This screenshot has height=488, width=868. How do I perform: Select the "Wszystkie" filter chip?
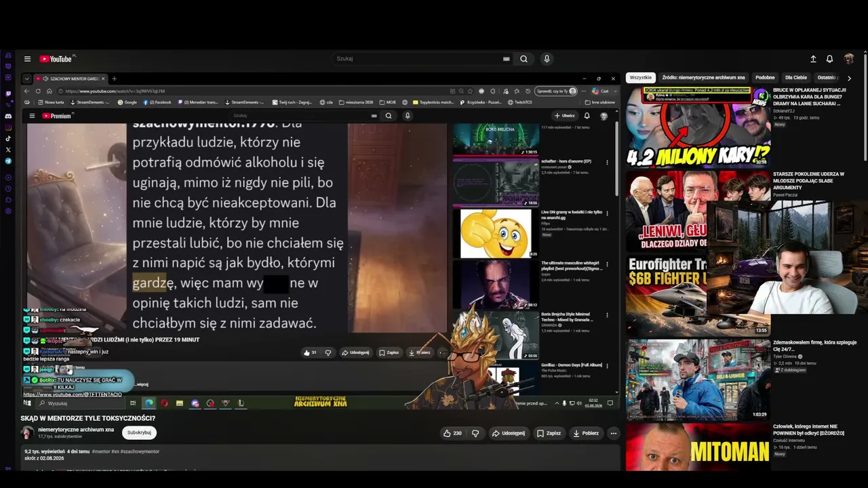(x=640, y=78)
